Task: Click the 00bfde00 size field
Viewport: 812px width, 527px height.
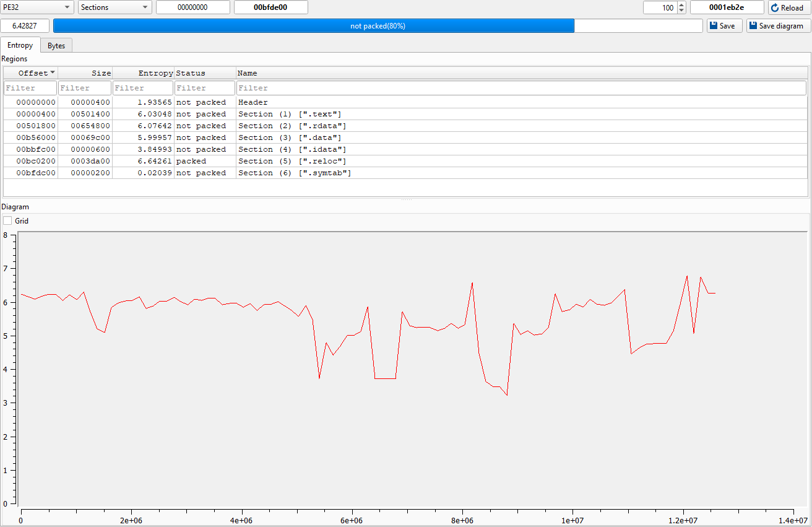Action: [x=270, y=7]
